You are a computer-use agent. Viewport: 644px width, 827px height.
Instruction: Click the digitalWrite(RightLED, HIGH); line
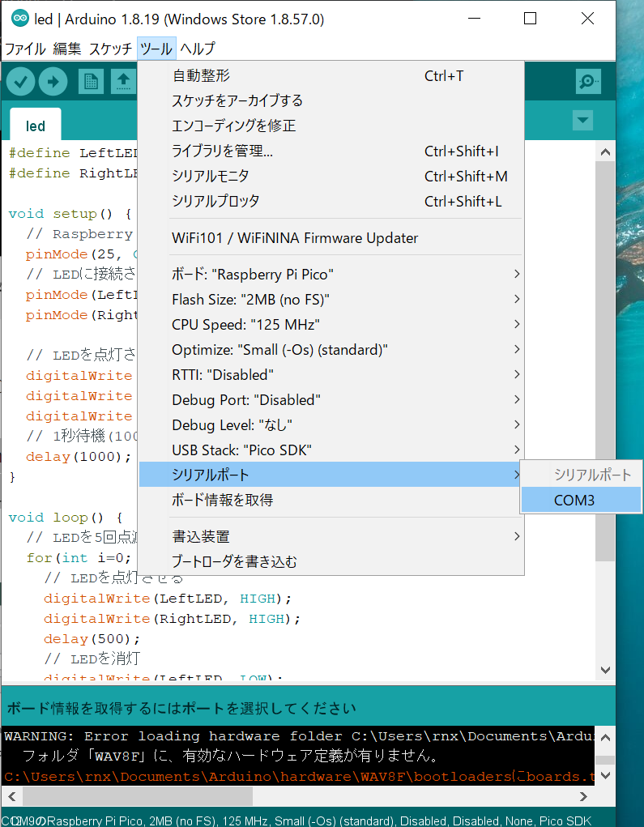[172, 619]
